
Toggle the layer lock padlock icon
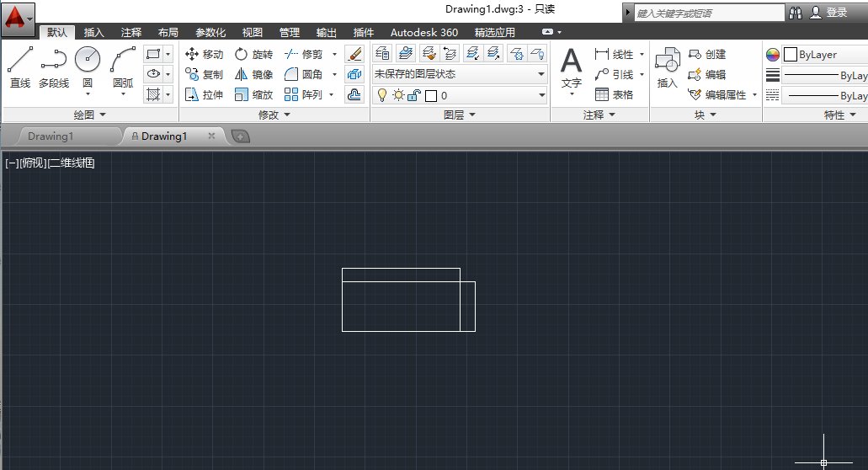pos(413,95)
